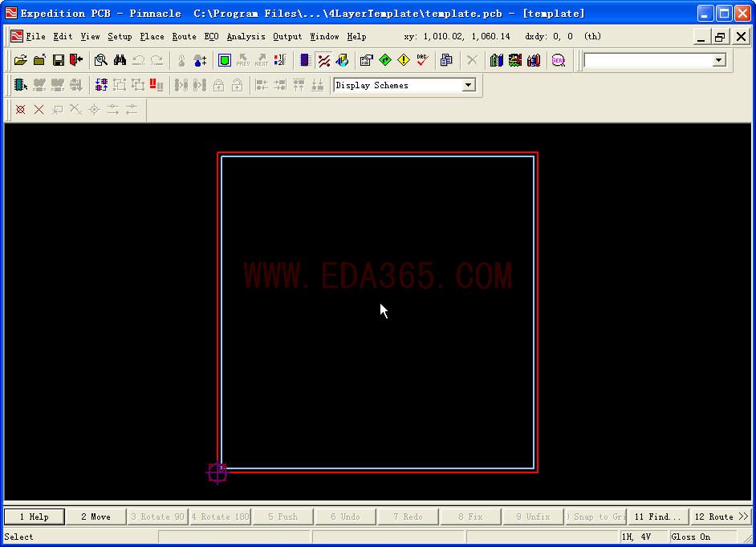Restore the inner document window

[720, 37]
